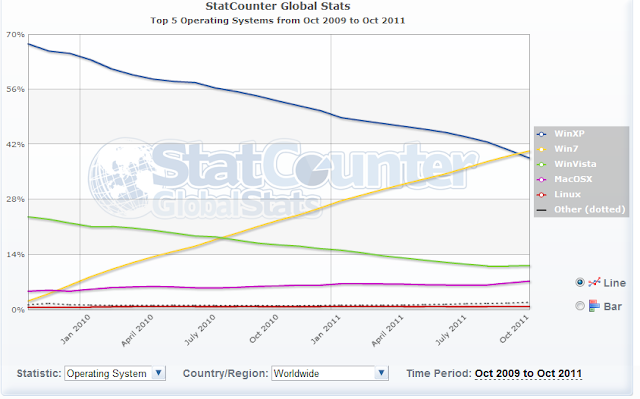The width and height of the screenshot is (640, 399).
Task: Click the WinVista legend marker icon
Action: 542,164
